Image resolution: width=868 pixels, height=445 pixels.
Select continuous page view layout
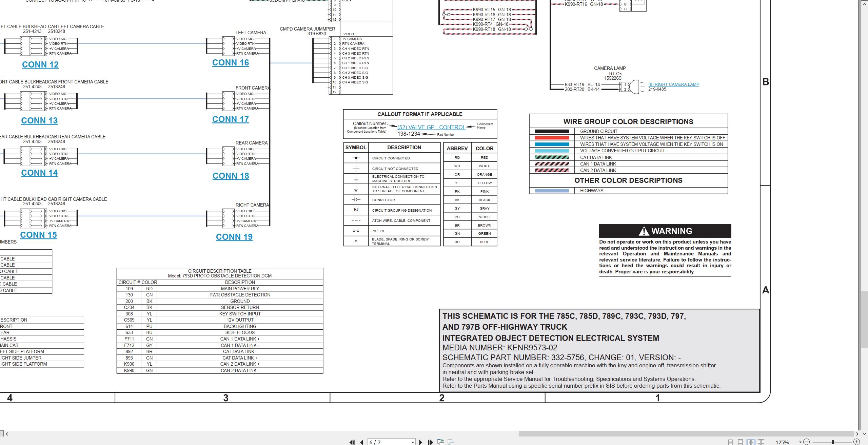click(x=741, y=442)
